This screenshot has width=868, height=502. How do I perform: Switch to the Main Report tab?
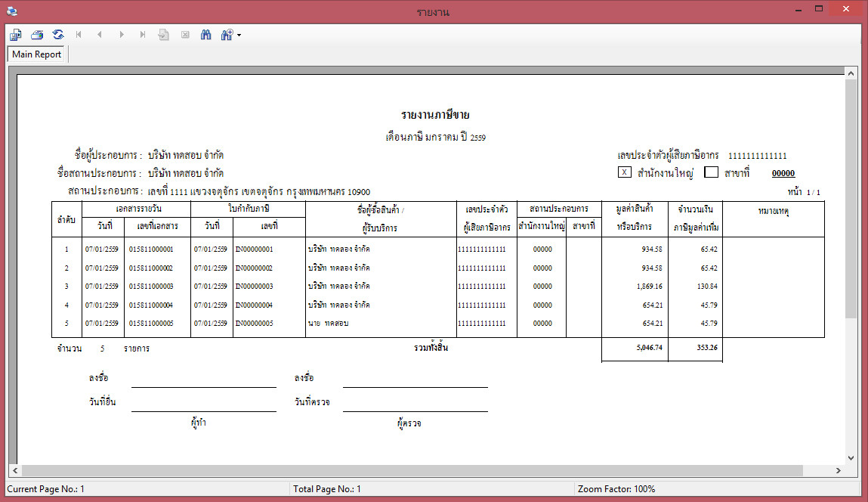pos(37,54)
